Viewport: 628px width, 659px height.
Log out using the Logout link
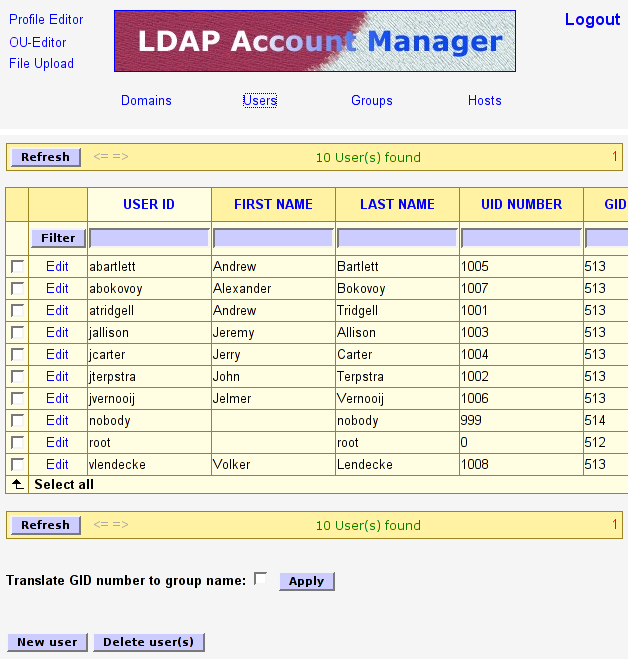592,20
